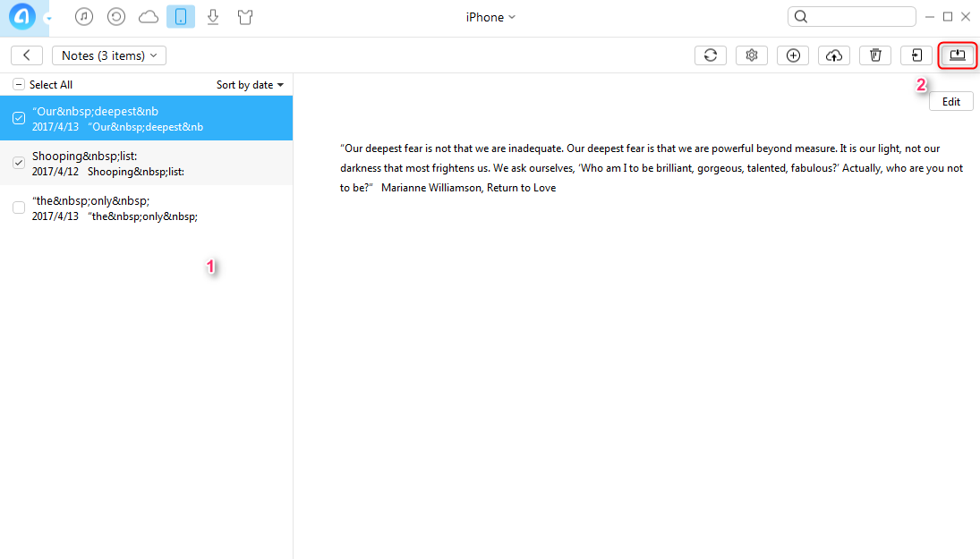Click the magnifier search icon
The image size is (980, 559).
pos(801,17)
